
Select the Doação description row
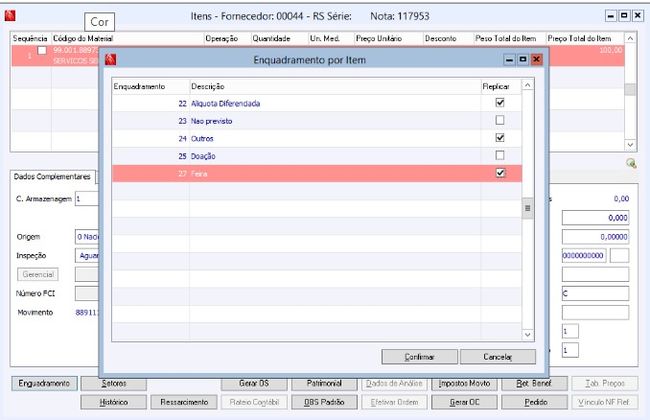pos(317,156)
